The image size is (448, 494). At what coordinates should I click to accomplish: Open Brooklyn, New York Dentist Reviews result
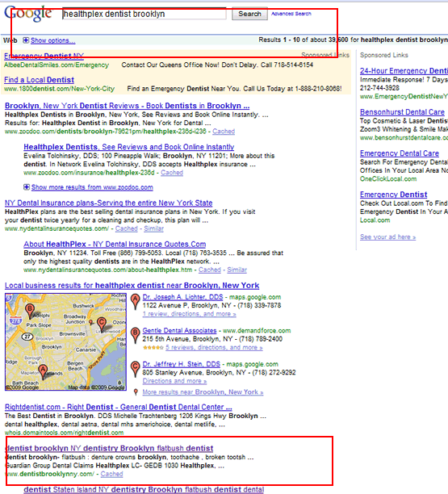click(127, 106)
